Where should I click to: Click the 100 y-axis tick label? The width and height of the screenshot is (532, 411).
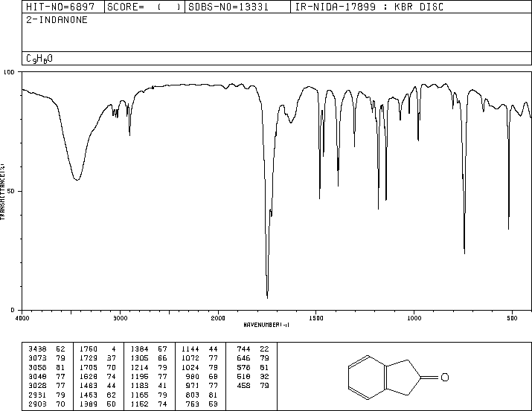(x=9, y=72)
